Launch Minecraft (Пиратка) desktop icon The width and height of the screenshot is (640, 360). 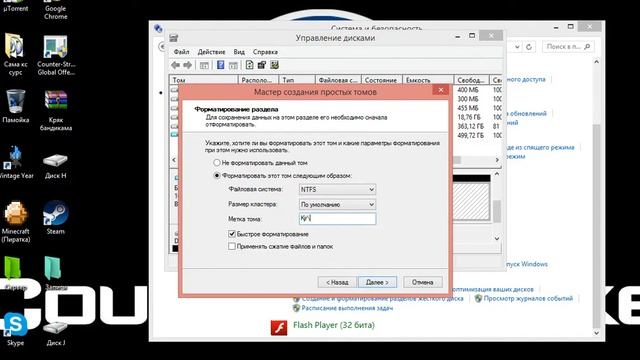(x=16, y=222)
